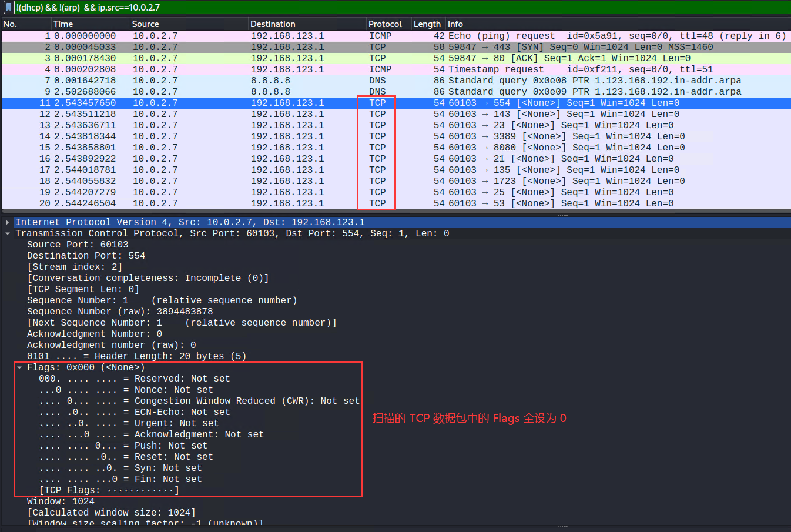The height and width of the screenshot is (532, 791).
Task: Select the ECN-Echo: Not set flag
Action: tap(135, 412)
